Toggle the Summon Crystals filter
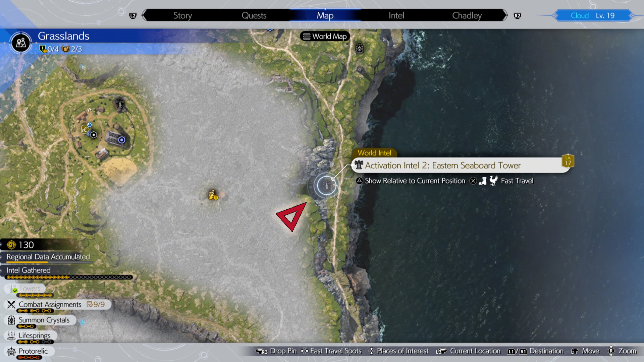 44,320
